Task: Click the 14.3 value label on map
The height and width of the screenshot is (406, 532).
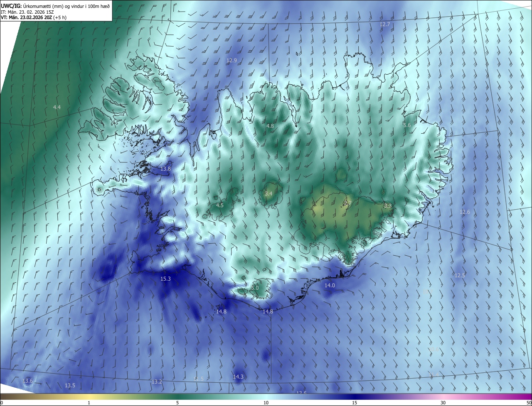Action: coord(238,377)
